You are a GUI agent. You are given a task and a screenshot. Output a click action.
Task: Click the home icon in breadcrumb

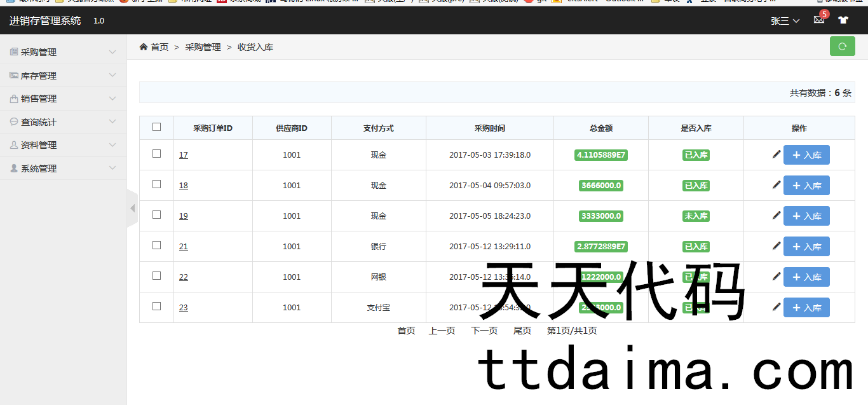[144, 47]
